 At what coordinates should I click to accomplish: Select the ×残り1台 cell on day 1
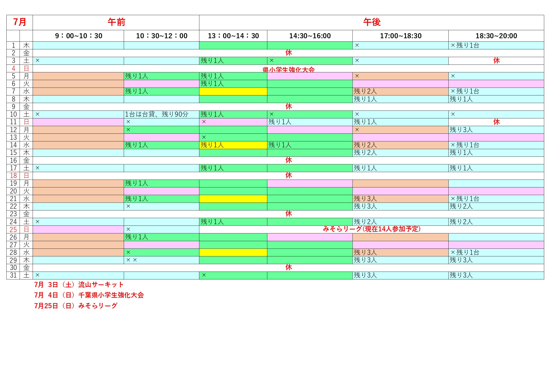496,46
